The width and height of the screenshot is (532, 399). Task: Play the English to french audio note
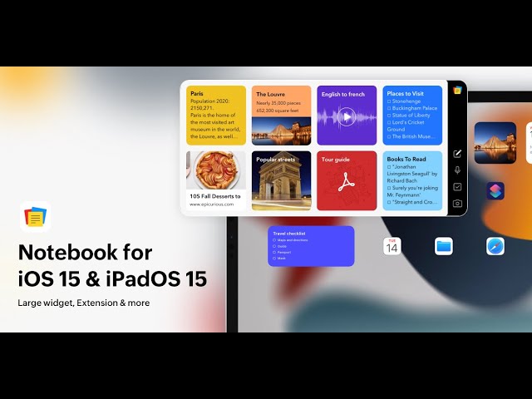(347, 118)
